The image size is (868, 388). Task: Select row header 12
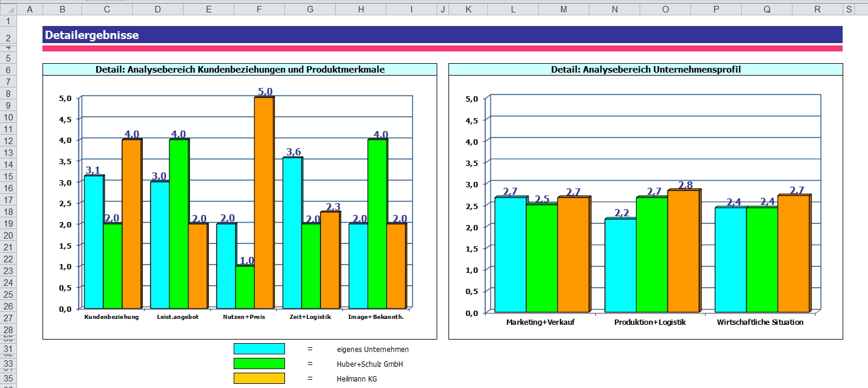coord(8,141)
